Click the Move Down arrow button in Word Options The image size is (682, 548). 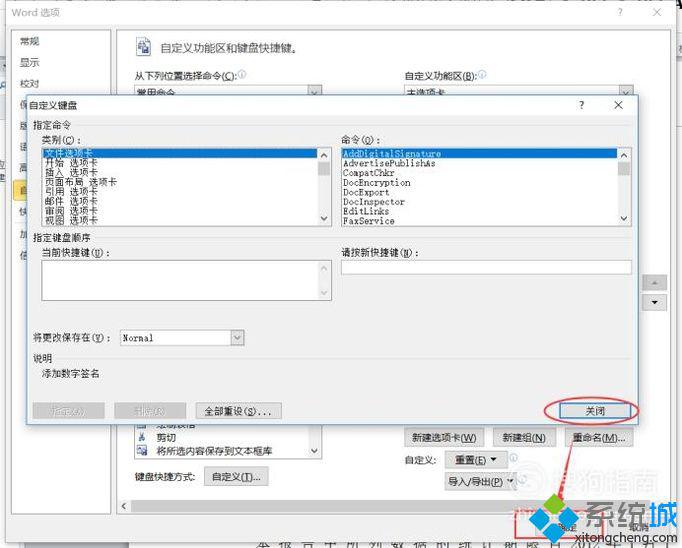(654, 302)
